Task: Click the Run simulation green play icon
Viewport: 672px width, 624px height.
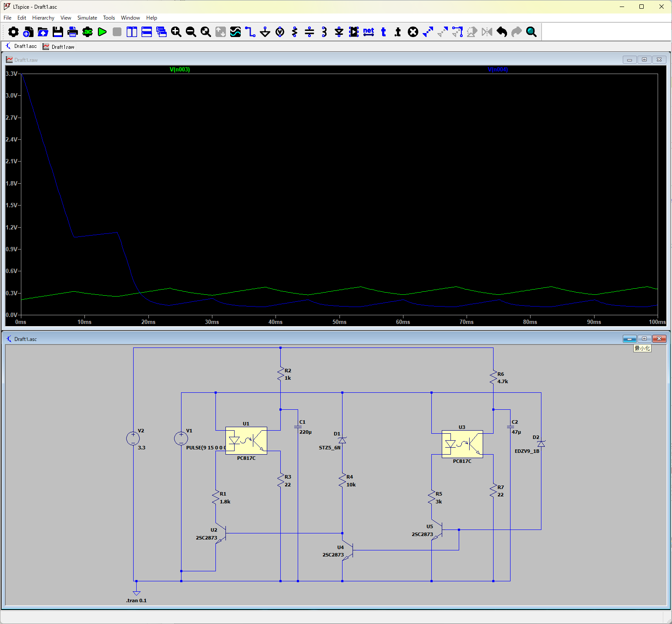Action: click(102, 32)
